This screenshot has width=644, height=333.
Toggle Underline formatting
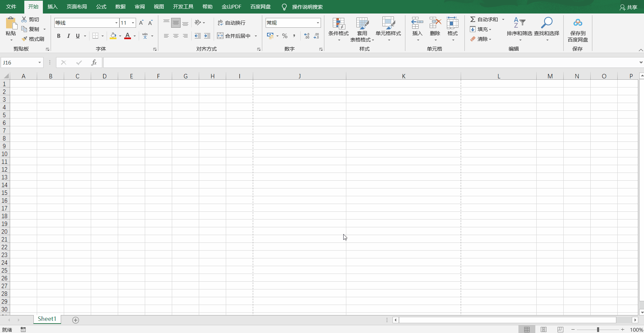tap(78, 36)
